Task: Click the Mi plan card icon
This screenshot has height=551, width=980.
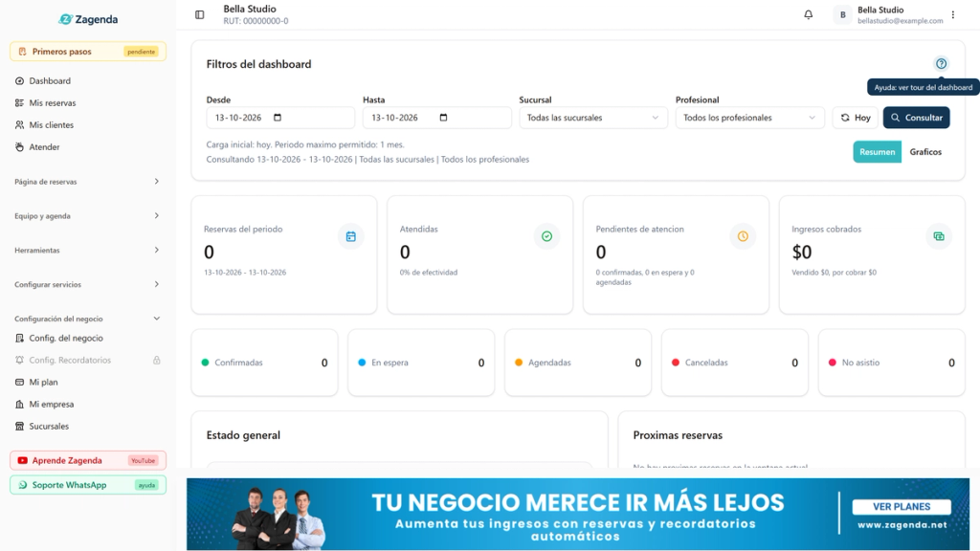Action: pyautogui.click(x=19, y=382)
